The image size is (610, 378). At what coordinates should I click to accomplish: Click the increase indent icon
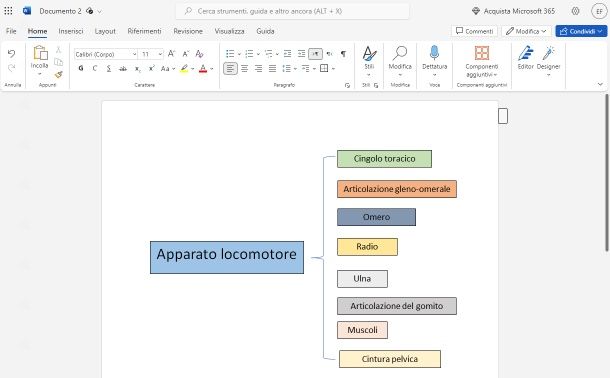(x=301, y=54)
